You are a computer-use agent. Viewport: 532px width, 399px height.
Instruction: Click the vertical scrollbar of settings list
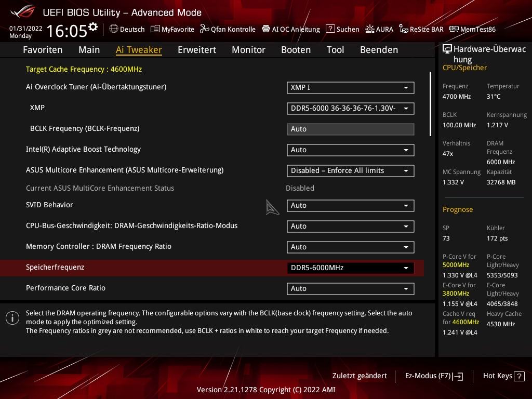pyautogui.click(x=431, y=104)
